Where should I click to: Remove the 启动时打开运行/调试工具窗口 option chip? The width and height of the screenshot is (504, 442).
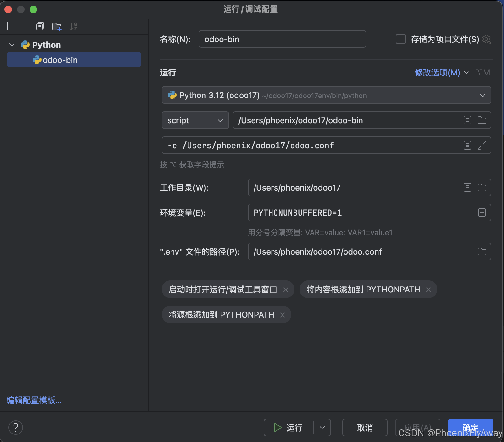(286, 290)
